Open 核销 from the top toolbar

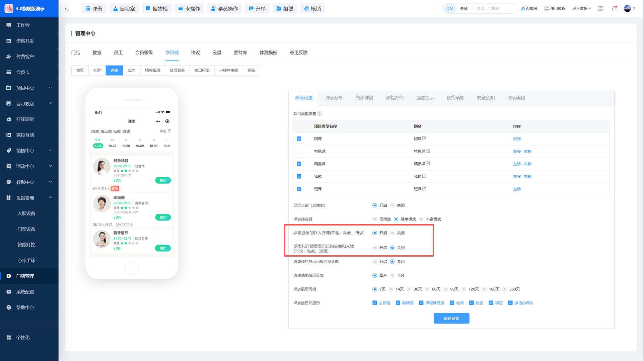pos(312,9)
